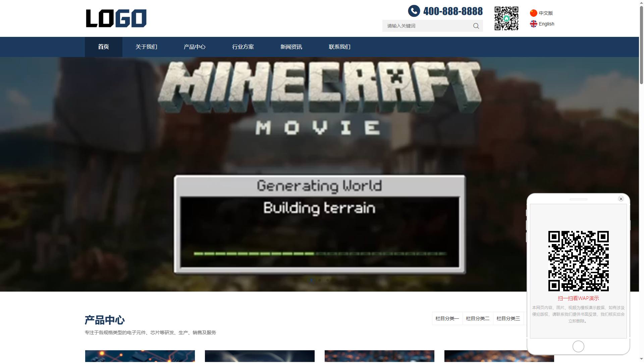The height and width of the screenshot is (363, 644).
Task: Click the phone mockup home button
Action: click(578, 346)
